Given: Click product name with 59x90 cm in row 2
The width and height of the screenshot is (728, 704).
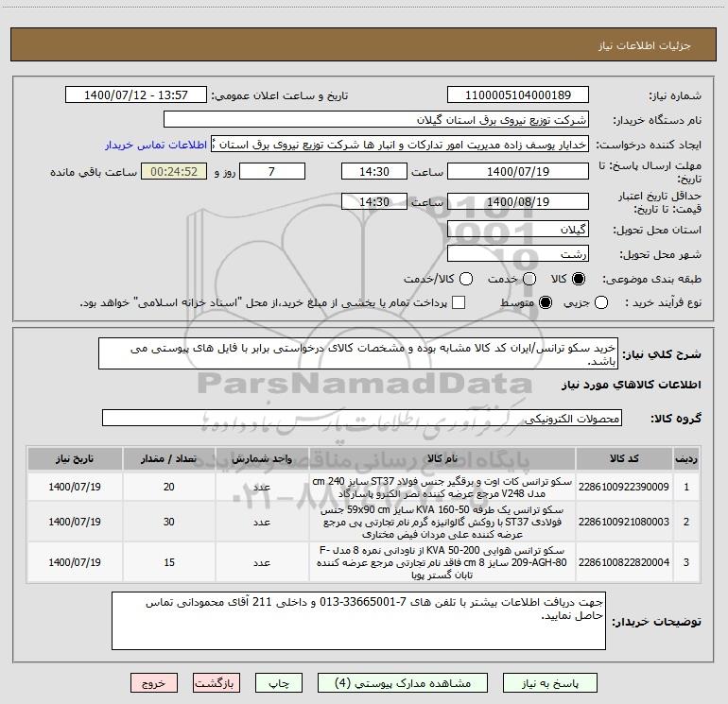Looking at the screenshot, I should pos(442,522).
